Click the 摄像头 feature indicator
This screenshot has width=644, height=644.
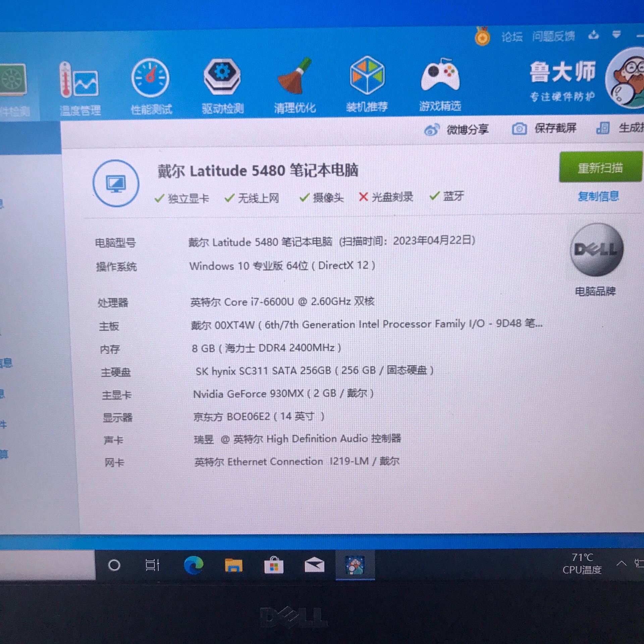tap(321, 198)
